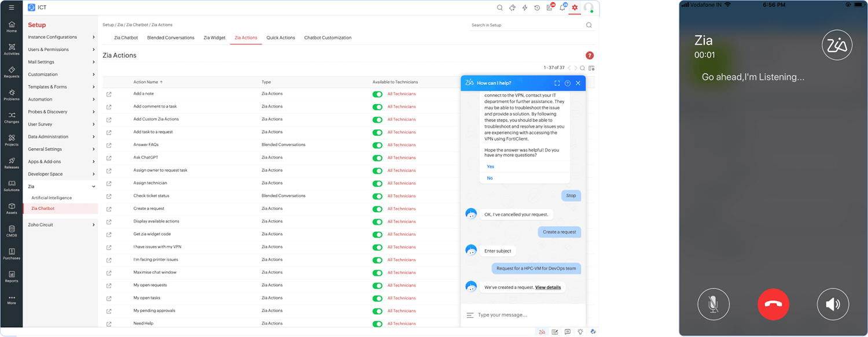This screenshot has width=868, height=337.
Task: Switch to Zia Widget tab
Action: point(215,38)
